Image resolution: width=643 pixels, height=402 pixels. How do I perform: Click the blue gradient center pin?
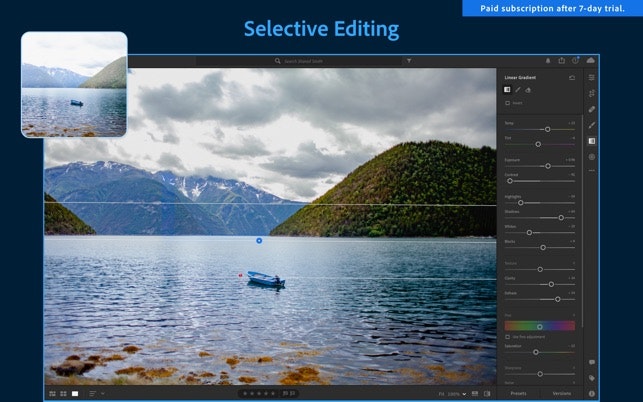point(259,241)
